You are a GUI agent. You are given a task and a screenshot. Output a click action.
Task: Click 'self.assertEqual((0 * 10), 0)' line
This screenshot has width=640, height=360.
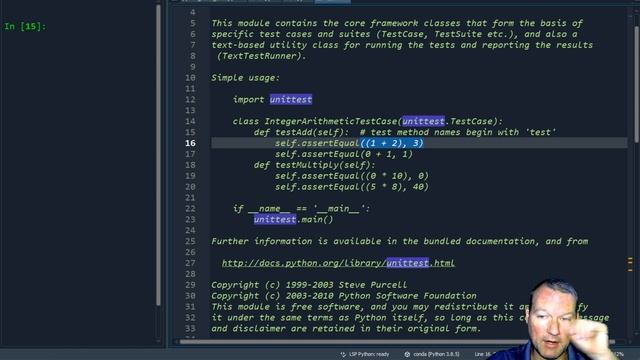[x=352, y=176]
